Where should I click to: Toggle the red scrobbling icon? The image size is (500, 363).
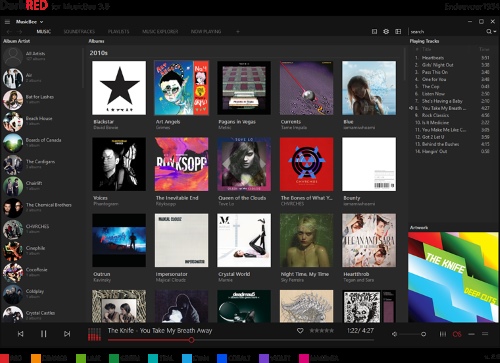tap(457, 334)
